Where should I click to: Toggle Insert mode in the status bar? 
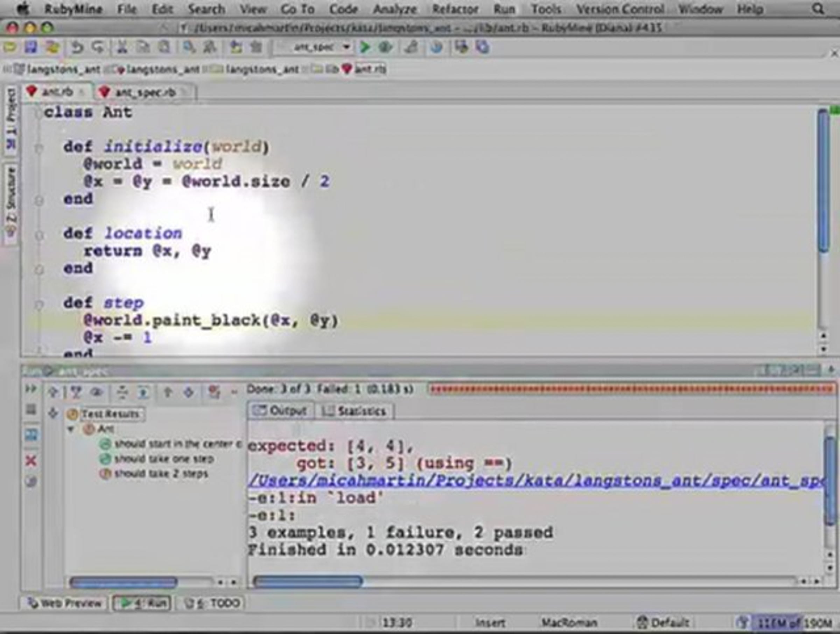[490, 623]
